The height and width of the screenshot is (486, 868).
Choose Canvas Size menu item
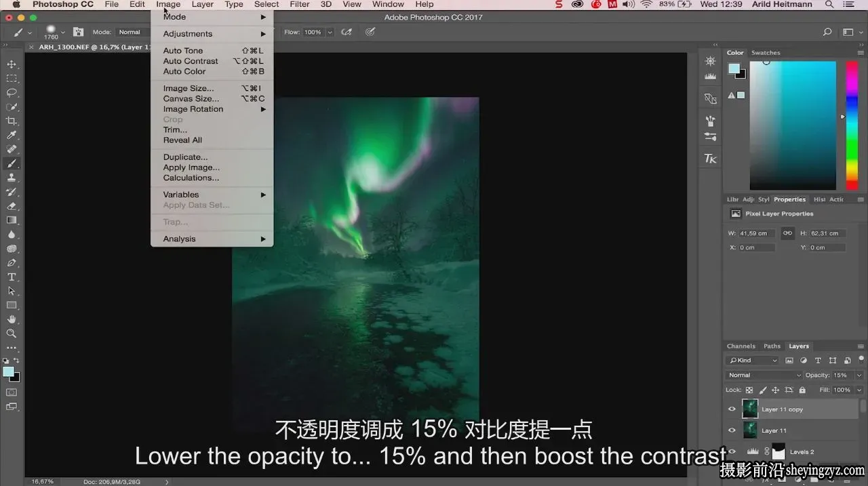click(x=212, y=98)
